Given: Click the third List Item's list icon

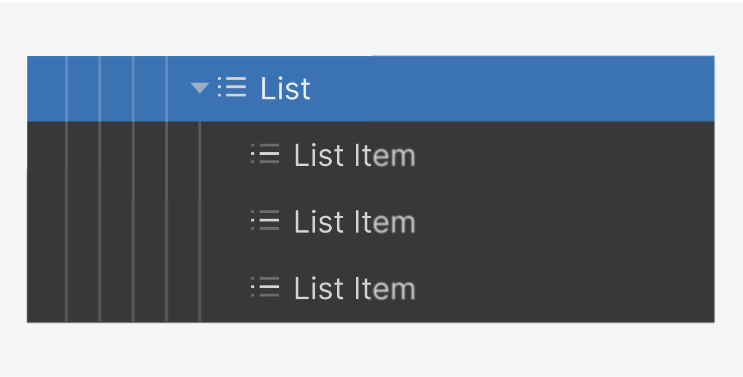Looking at the screenshot, I should click(x=265, y=287).
